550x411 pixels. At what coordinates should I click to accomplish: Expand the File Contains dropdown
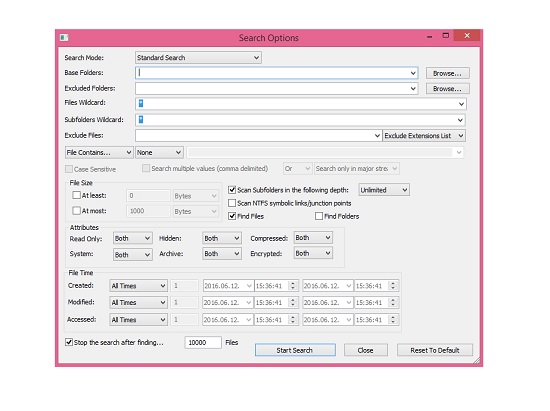[x=99, y=153]
